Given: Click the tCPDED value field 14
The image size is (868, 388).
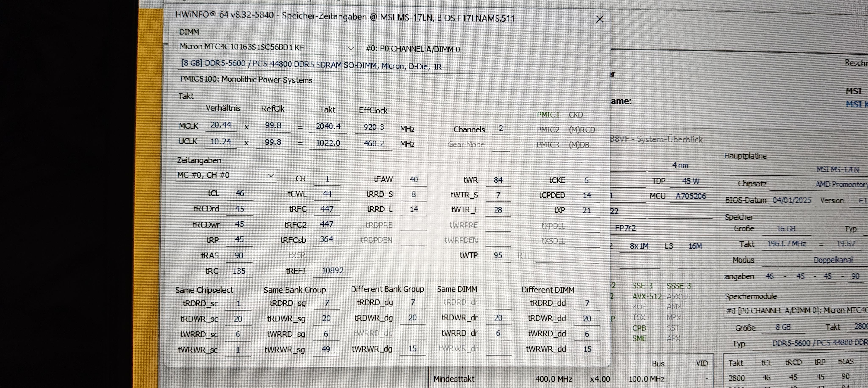Looking at the screenshot, I should click(587, 195).
